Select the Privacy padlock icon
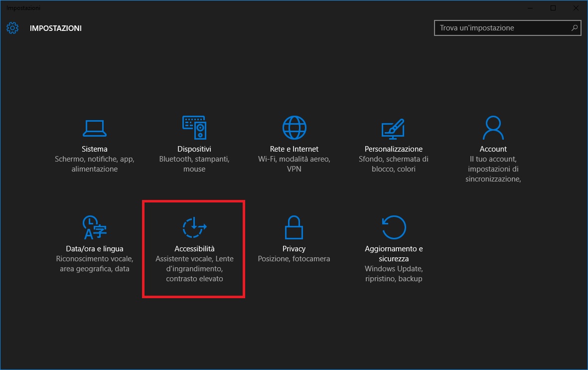This screenshot has width=588, height=370. tap(294, 228)
